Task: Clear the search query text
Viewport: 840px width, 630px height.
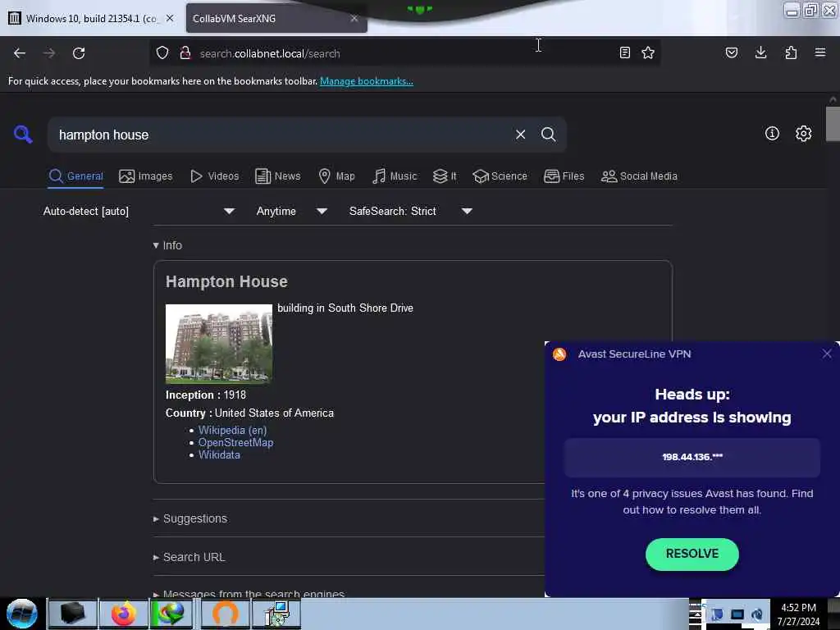Action: 520,135
